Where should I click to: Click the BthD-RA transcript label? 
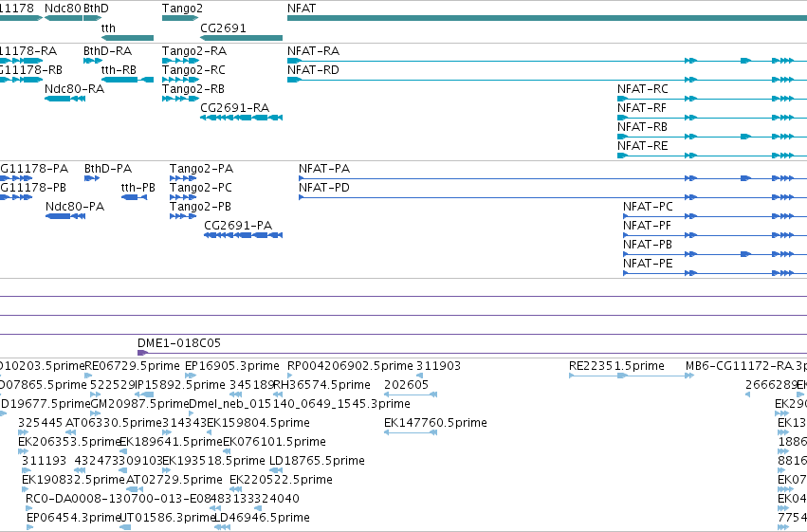(x=107, y=51)
